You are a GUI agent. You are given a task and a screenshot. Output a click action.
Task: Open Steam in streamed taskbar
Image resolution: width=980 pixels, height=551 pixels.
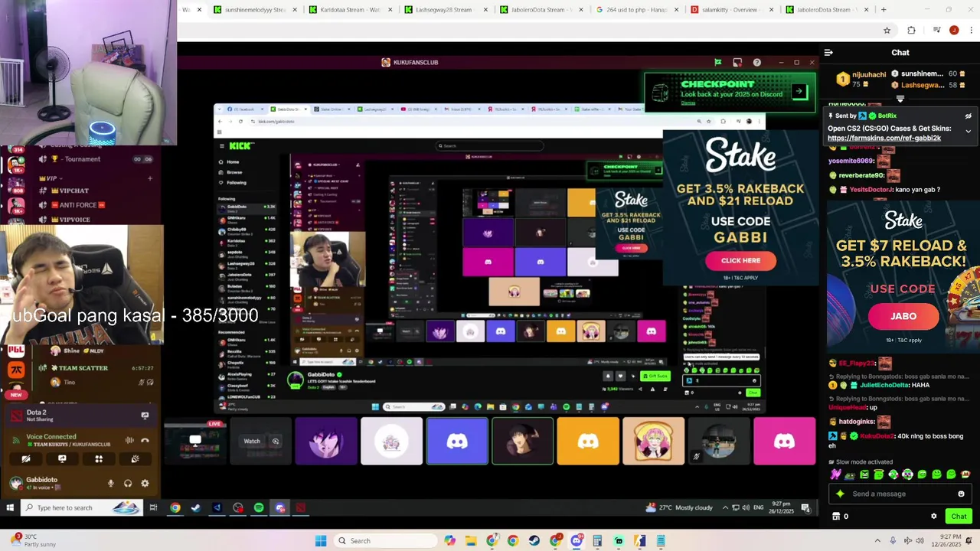click(x=196, y=507)
